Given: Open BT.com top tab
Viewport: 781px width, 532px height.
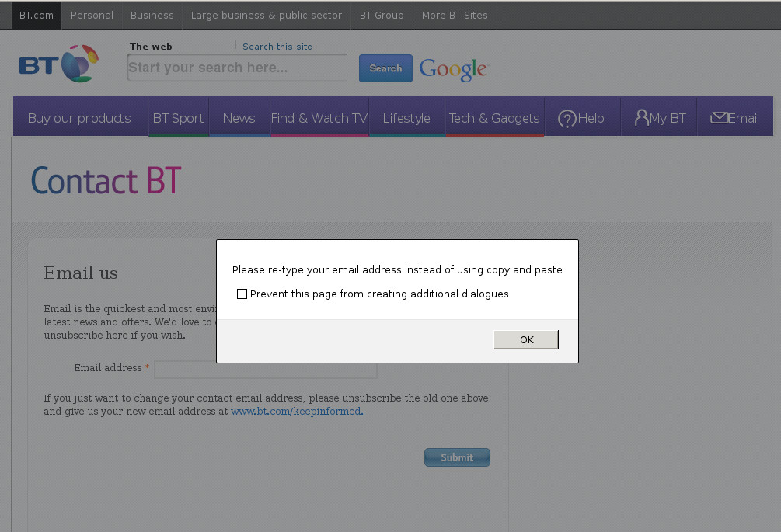Looking at the screenshot, I should (37, 15).
